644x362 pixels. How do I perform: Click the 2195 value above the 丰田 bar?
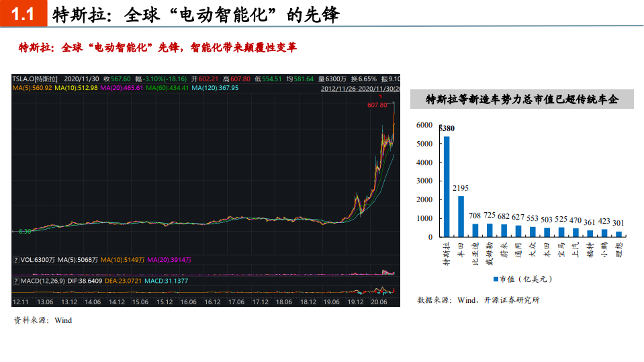tap(461, 188)
